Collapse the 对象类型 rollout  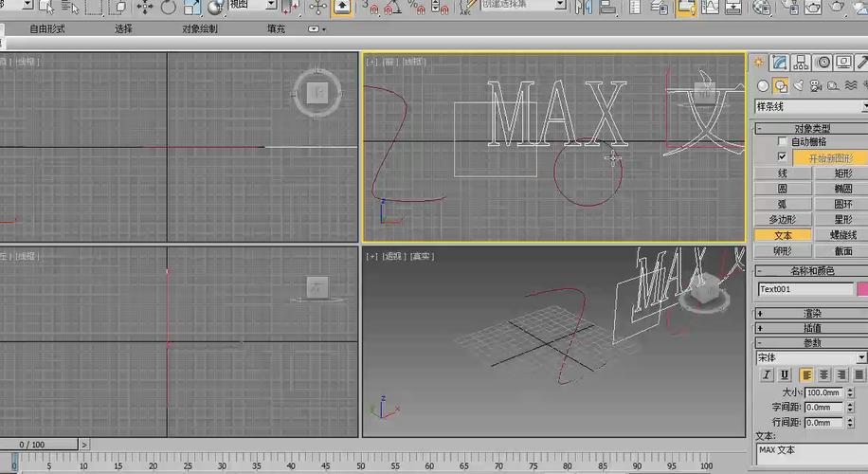coord(811,129)
